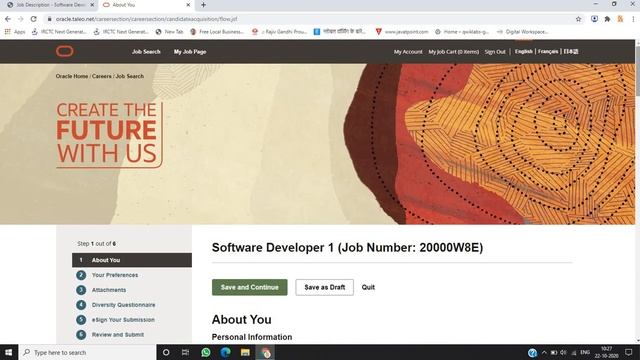640x360 pixels.
Task: Open My Job Page menu item
Action: click(x=190, y=52)
